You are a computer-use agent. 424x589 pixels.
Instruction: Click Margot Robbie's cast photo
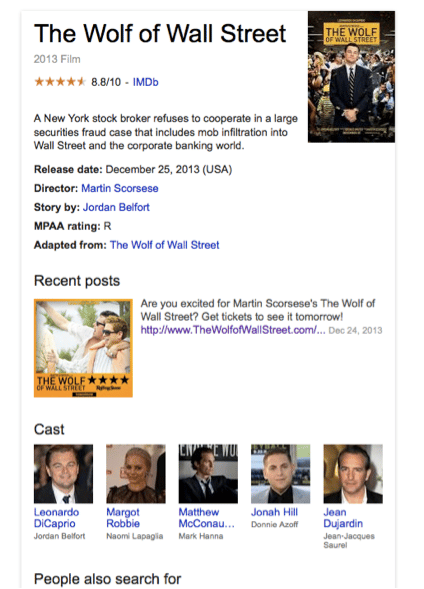point(136,474)
